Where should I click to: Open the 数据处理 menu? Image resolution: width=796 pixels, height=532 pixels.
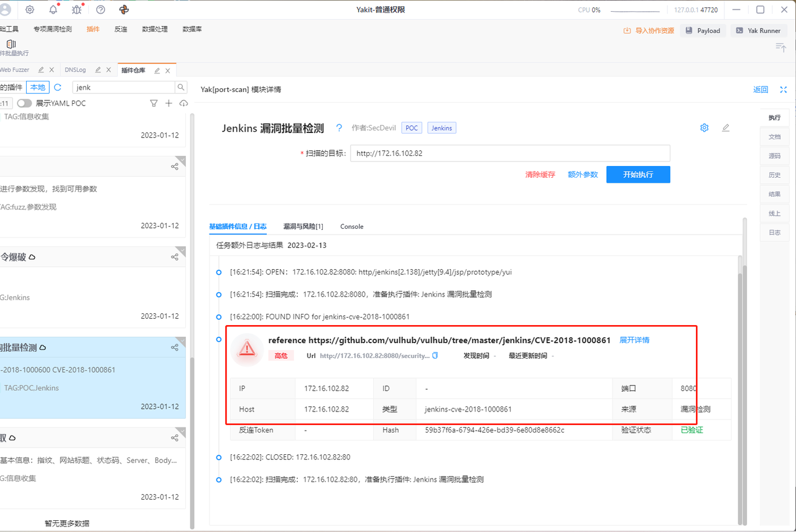155,29
